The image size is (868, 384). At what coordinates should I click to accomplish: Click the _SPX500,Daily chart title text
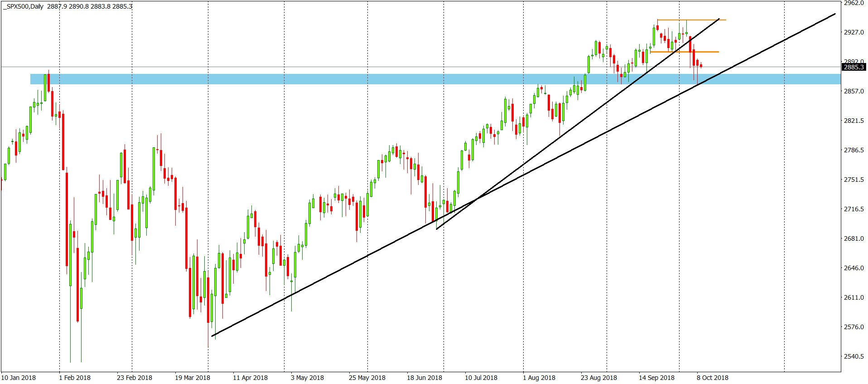coord(23,6)
